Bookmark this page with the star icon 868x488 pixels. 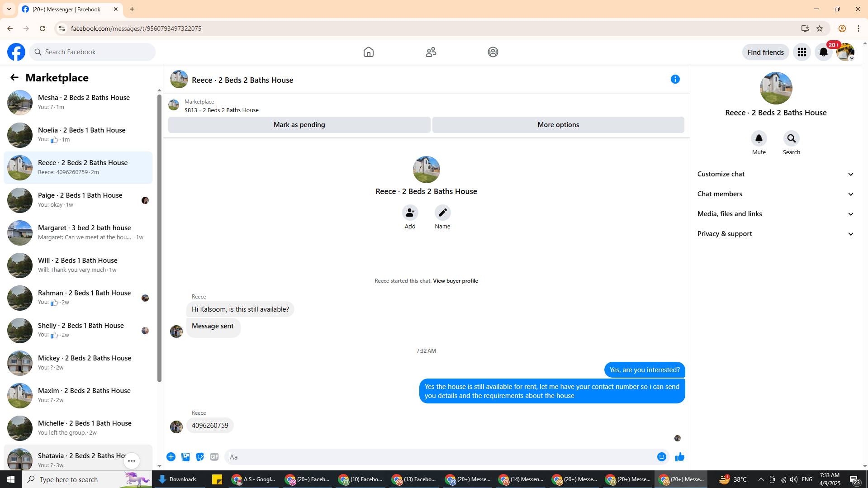[820, 28]
